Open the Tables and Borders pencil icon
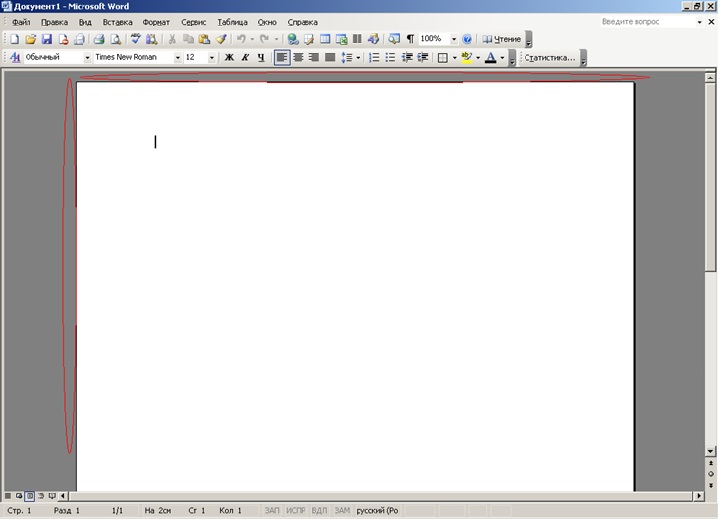The width and height of the screenshot is (720, 519). click(x=309, y=39)
